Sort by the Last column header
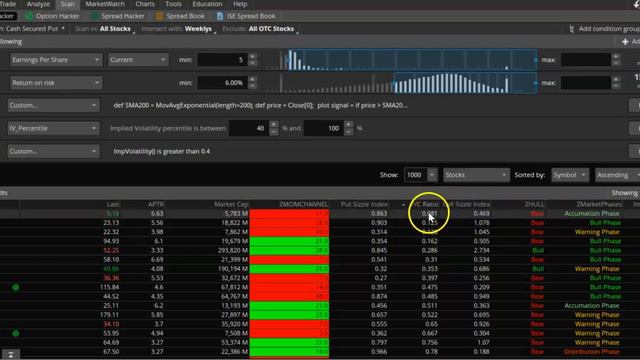The width and height of the screenshot is (640, 360). click(x=113, y=204)
